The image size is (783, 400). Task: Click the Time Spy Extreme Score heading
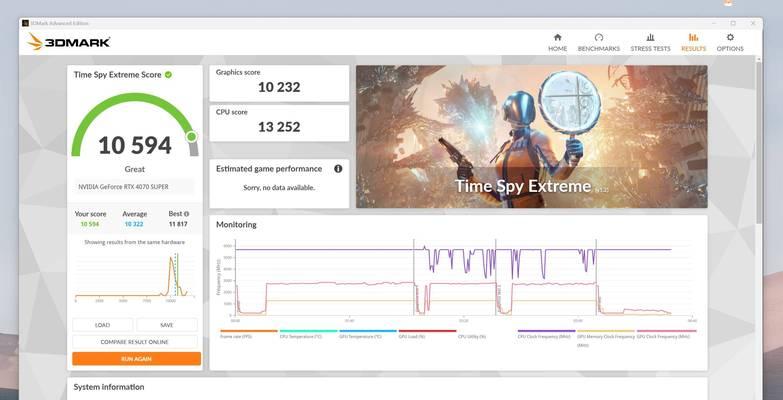(117, 74)
